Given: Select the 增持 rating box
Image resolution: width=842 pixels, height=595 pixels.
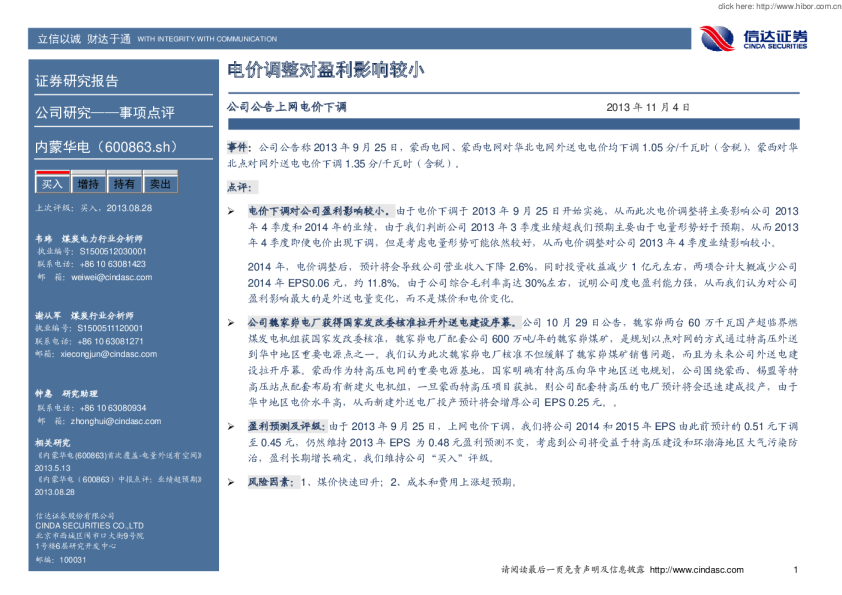Looking at the screenshot, I should pos(88,184).
